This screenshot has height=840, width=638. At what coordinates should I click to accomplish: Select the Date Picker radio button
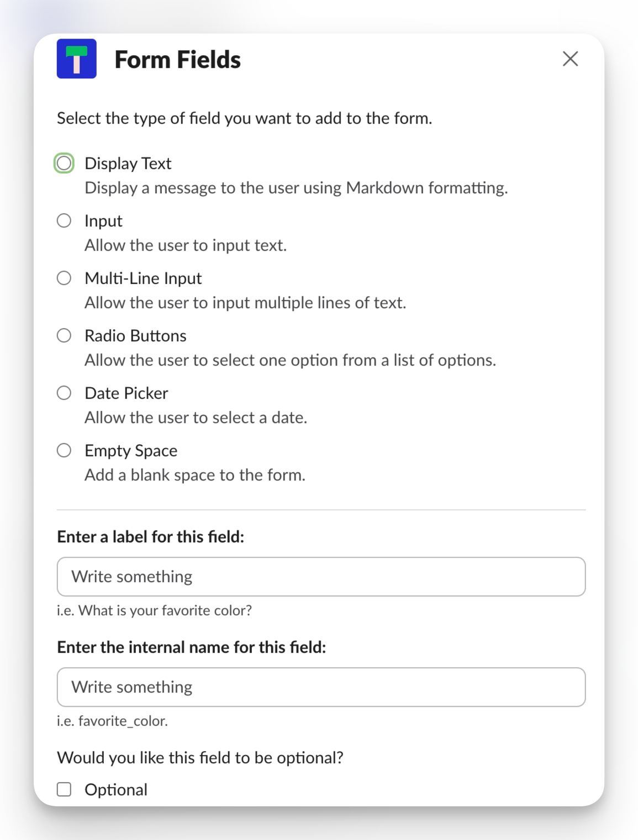64,393
